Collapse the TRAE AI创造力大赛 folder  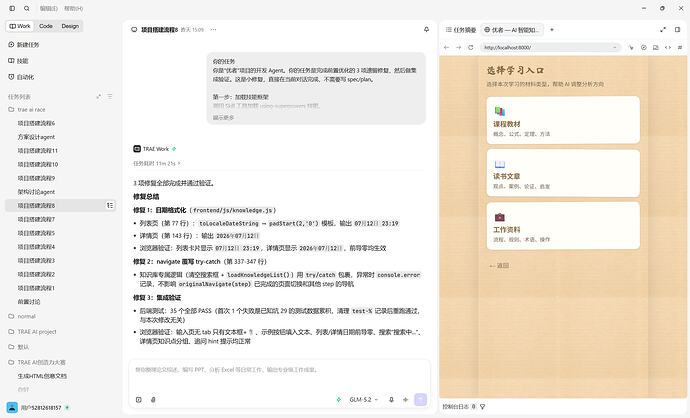point(37,362)
